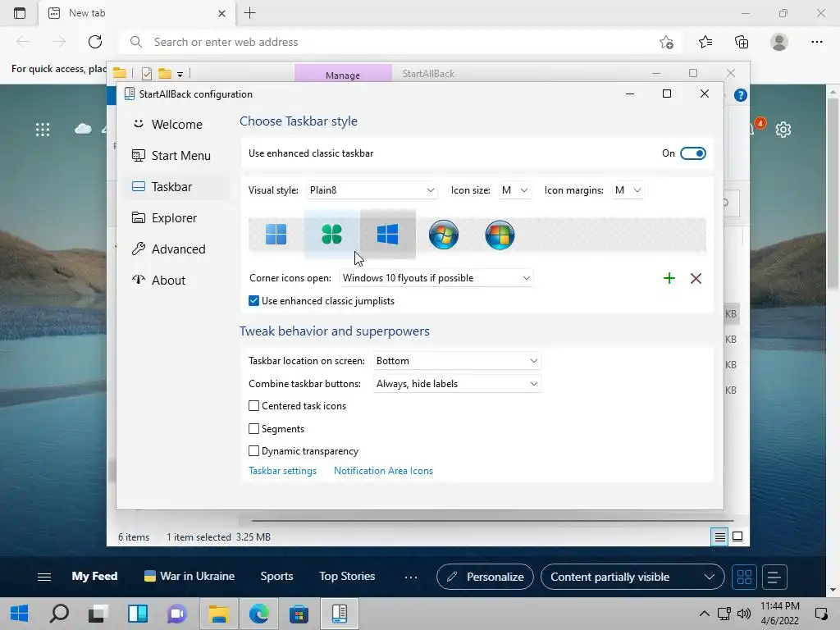Viewport: 840px width, 630px height.
Task: Open Edge Collections icon
Action: 742,42
